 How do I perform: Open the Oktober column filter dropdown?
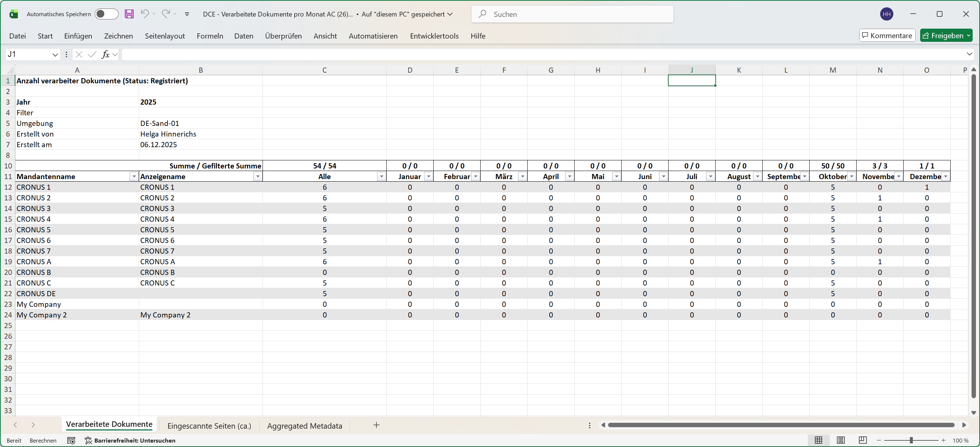click(x=851, y=177)
